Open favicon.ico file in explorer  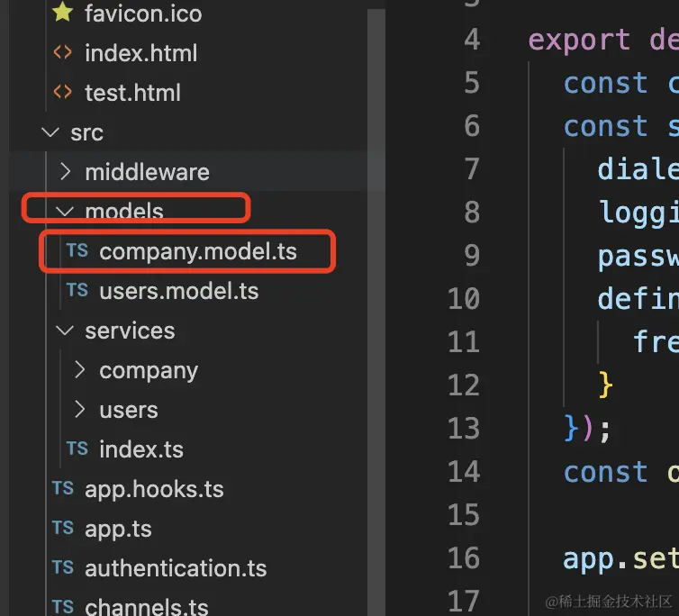pyautogui.click(x=143, y=14)
